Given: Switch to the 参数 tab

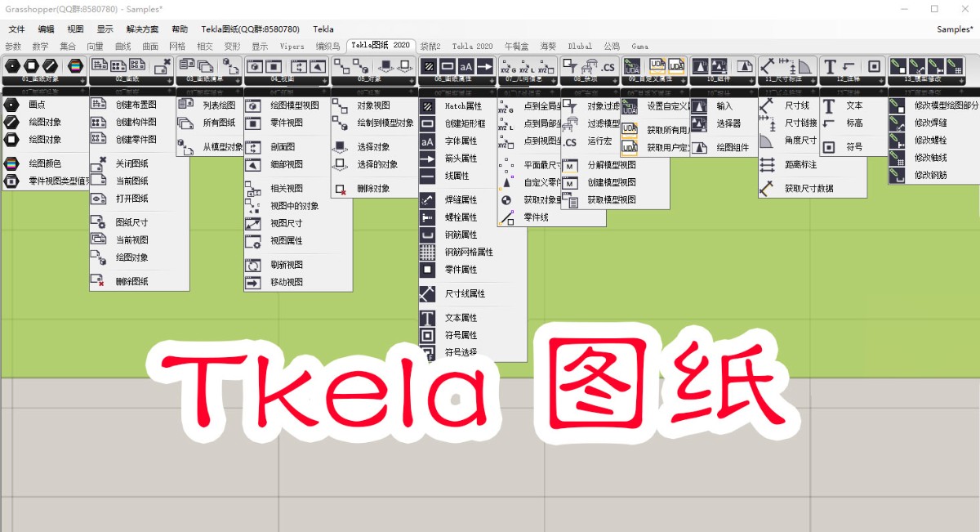Looking at the screenshot, I should point(13,47).
